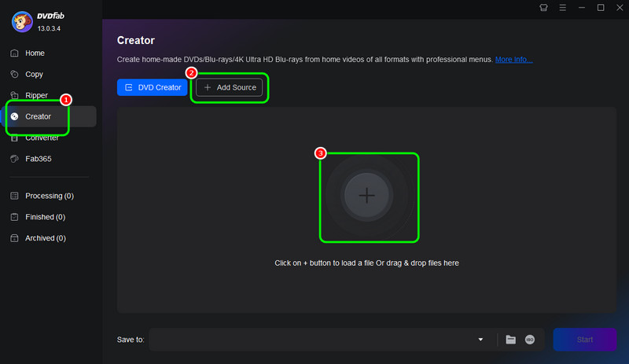Close the DVDFab window
Image resolution: width=629 pixels, height=364 pixels.
[x=620, y=8]
